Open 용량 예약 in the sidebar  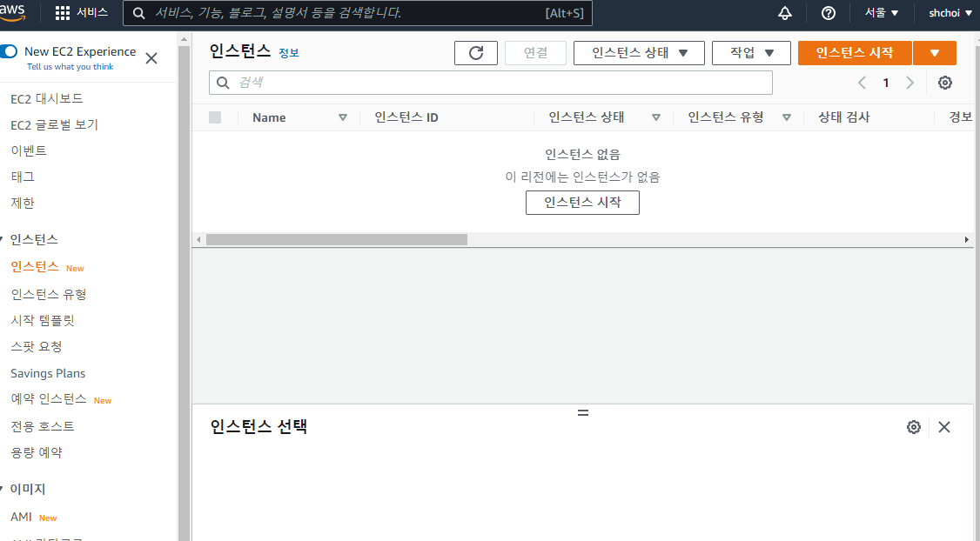tap(37, 452)
